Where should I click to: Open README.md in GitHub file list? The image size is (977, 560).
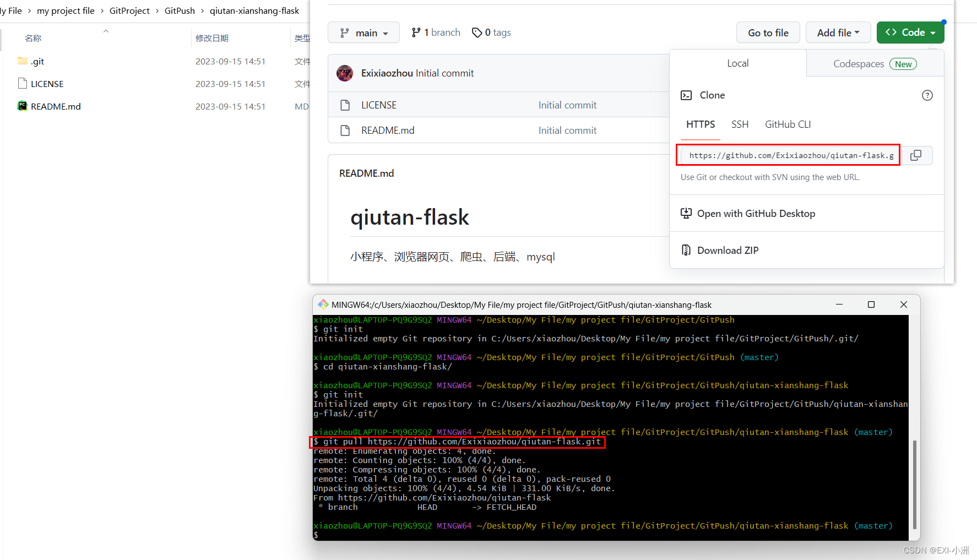[388, 131]
